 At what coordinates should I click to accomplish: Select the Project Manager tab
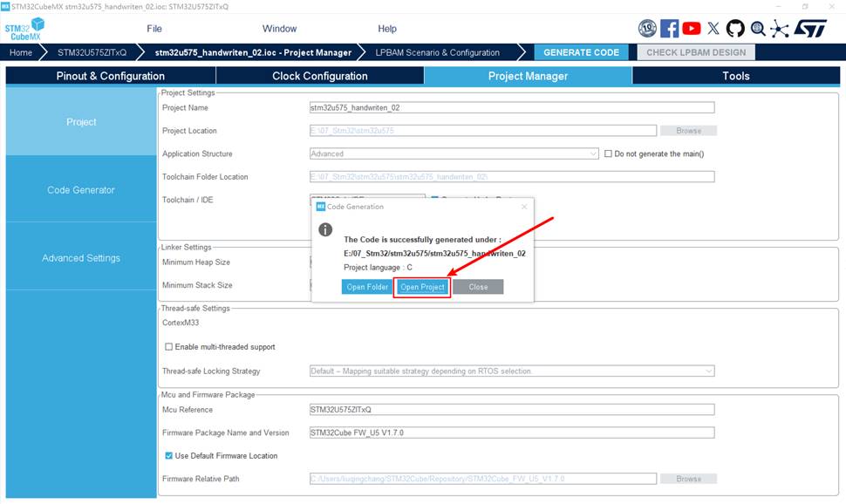point(528,76)
